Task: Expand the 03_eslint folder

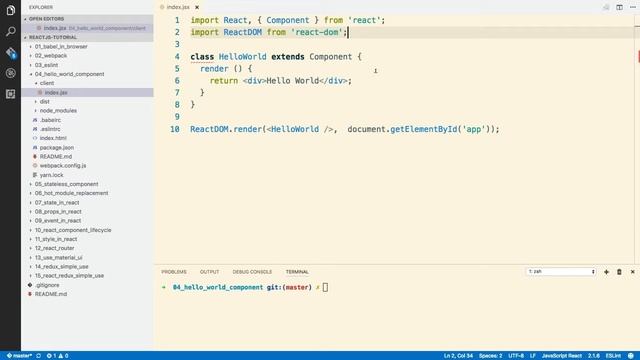Action: point(46,65)
